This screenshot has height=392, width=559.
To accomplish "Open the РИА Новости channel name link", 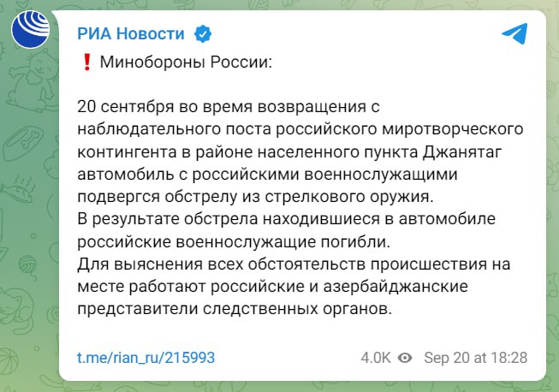I will click(130, 34).
